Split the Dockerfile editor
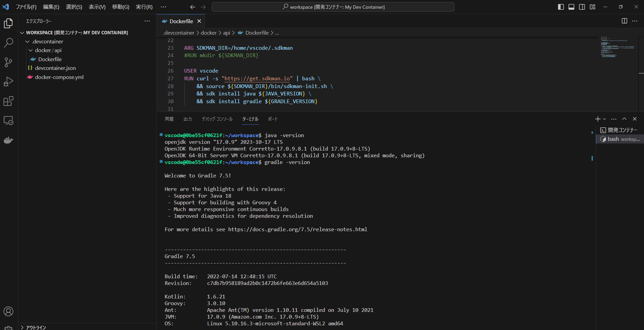The width and height of the screenshot is (644, 330). [625, 21]
